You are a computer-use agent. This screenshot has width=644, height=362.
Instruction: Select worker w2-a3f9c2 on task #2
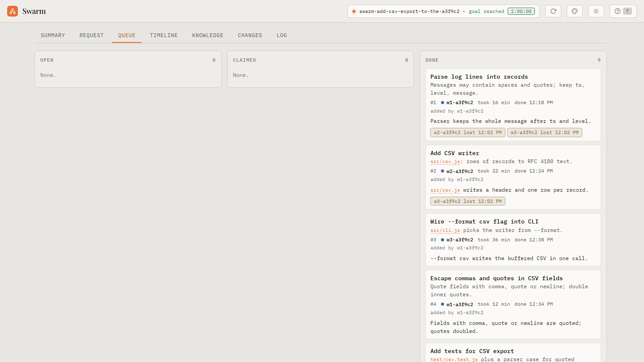[460, 171]
